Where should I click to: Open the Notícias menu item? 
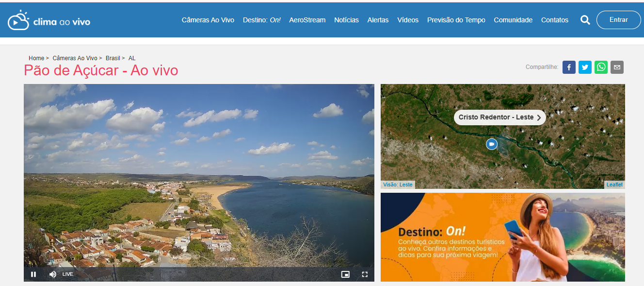[x=346, y=20]
